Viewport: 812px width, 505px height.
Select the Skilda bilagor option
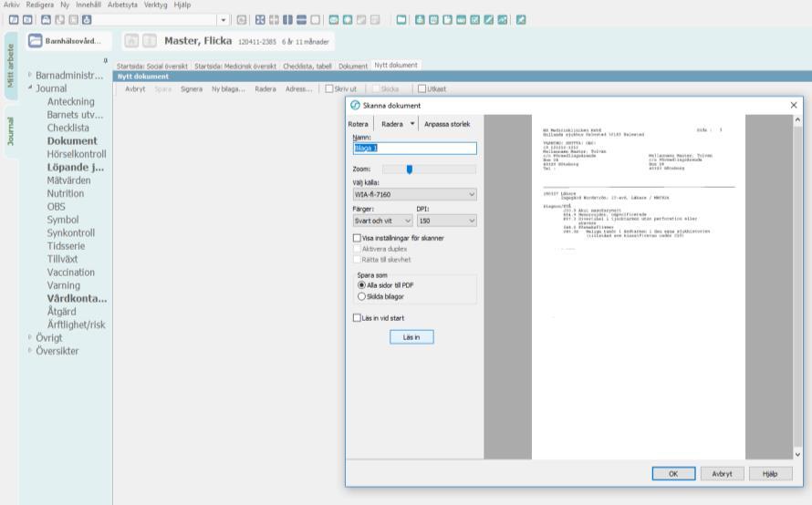[x=361, y=296]
